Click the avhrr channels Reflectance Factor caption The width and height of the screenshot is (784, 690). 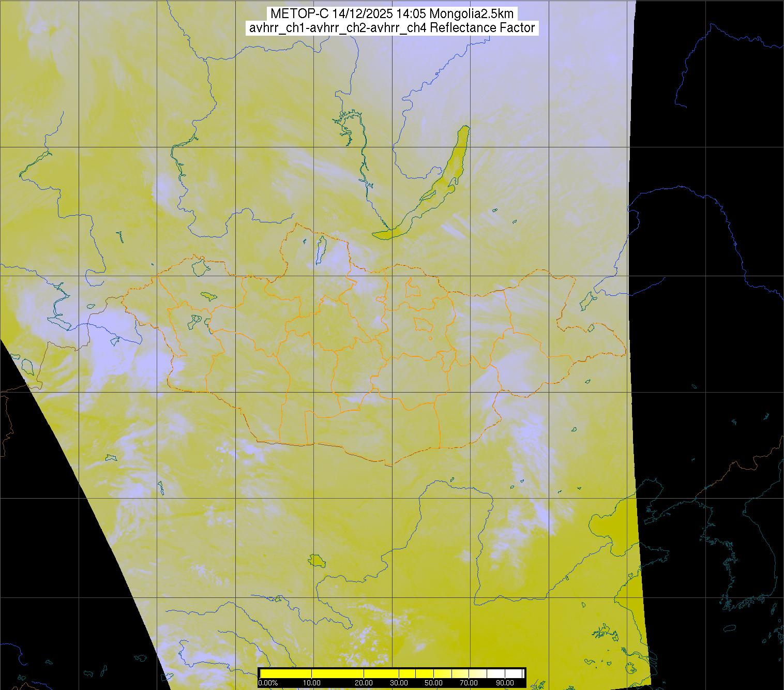[392, 28]
